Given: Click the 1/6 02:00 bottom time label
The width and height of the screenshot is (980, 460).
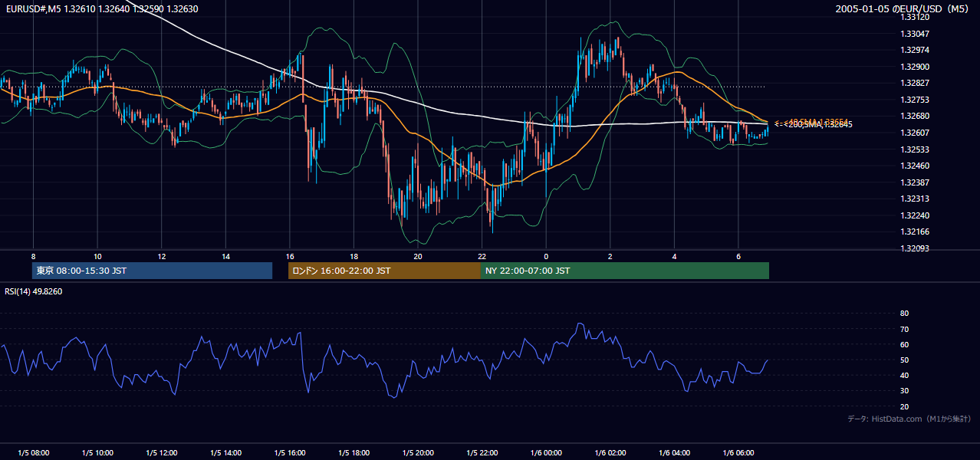Looking at the screenshot, I should 610,453.
